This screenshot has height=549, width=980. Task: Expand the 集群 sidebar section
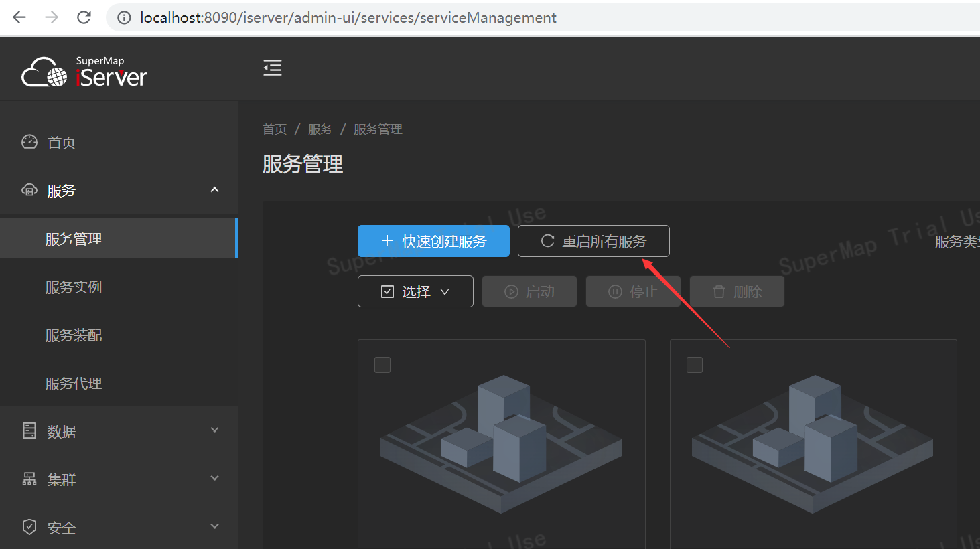(214, 479)
